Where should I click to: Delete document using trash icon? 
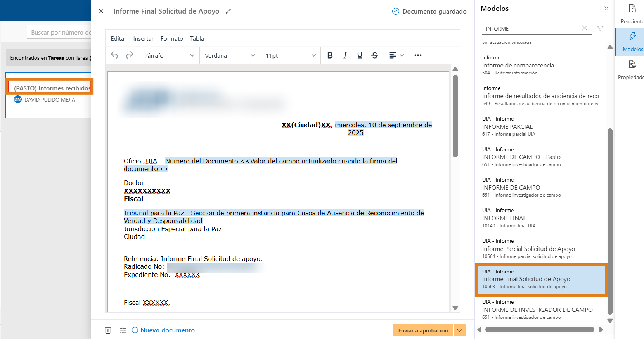108,330
